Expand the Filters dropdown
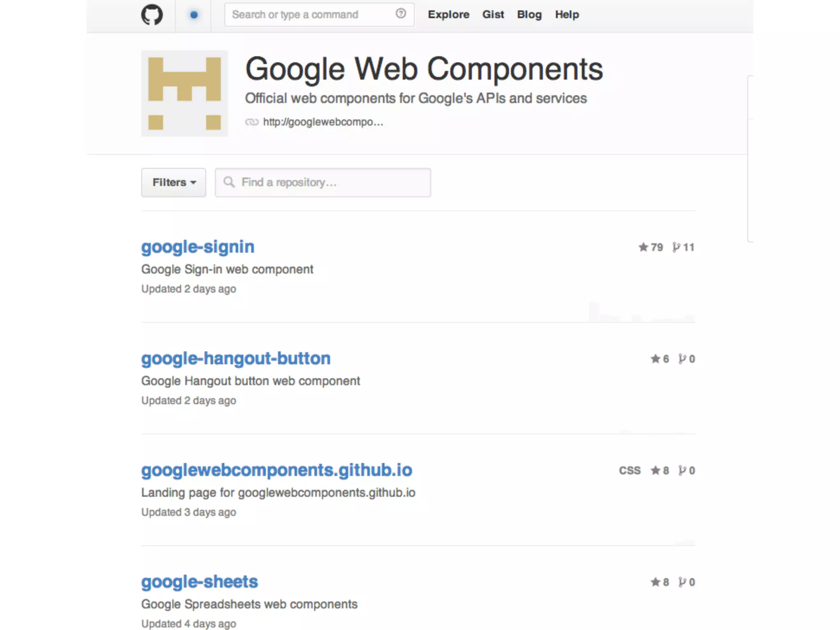The height and width of the screenshot is (630, 840). pos(173,183)
